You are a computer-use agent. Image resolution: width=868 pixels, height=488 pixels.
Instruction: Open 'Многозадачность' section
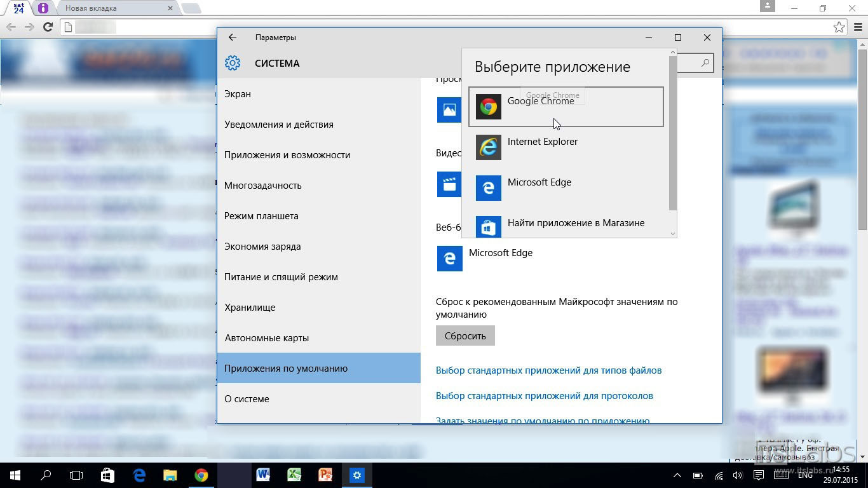point(318,186)
